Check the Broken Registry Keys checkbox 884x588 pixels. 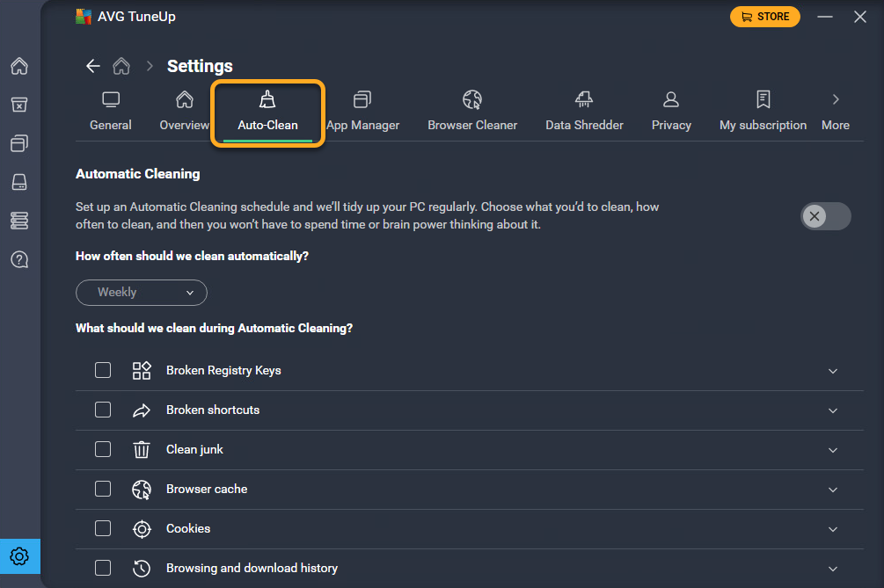click(x=103, y=370)
